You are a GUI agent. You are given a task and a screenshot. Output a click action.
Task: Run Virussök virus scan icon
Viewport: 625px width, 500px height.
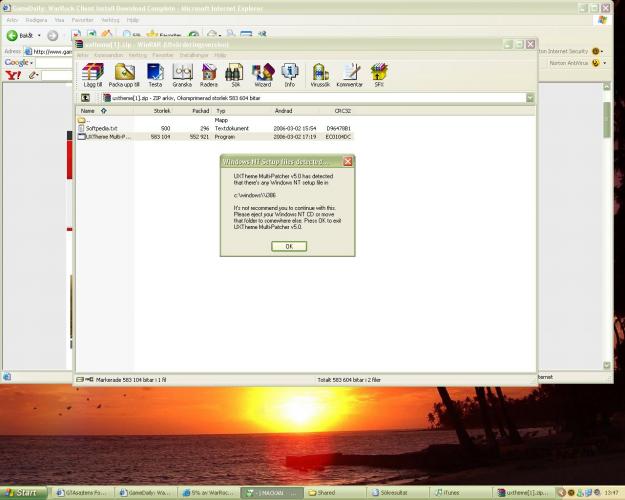pyautogui.click(x=320, y=76)
